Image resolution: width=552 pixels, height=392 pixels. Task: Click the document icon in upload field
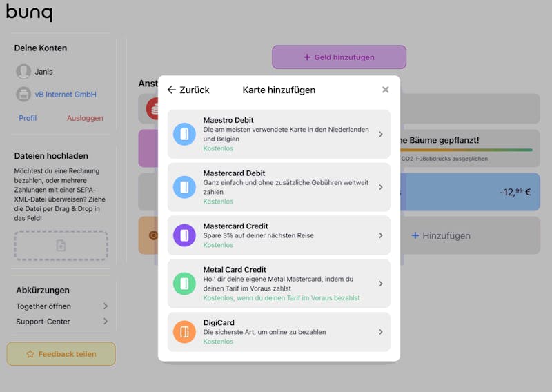(x=61, y=246)
